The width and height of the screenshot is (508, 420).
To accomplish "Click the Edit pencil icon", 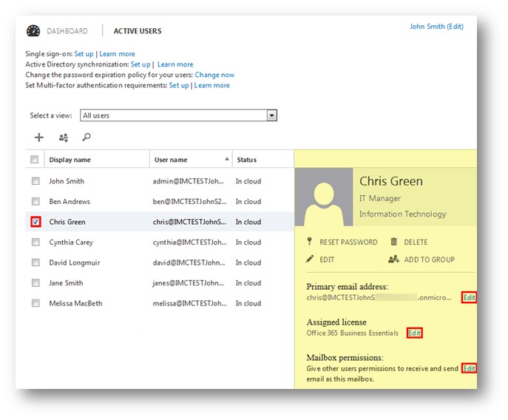I will [310, 259].
